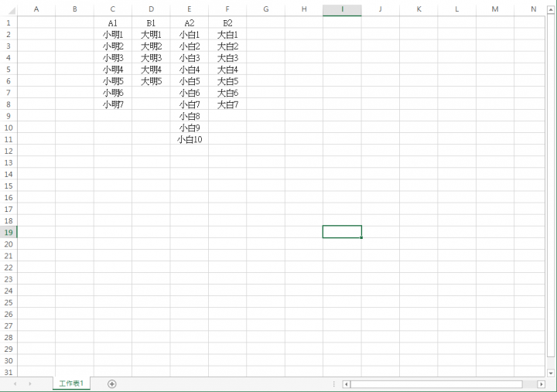Select cell with 大明4

[x=151, y=70]
